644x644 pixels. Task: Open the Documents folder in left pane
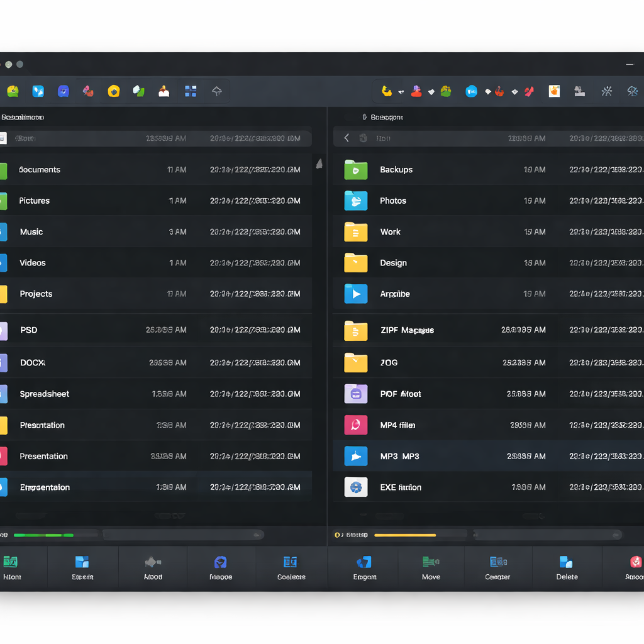40,170
